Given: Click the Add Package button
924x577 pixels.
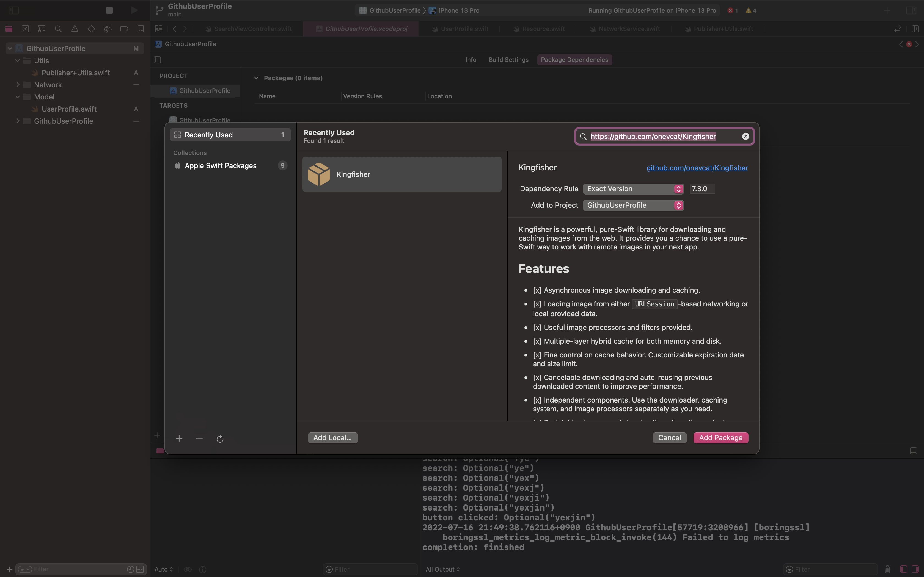Looking at the screenshot, I should coord(721,438).
